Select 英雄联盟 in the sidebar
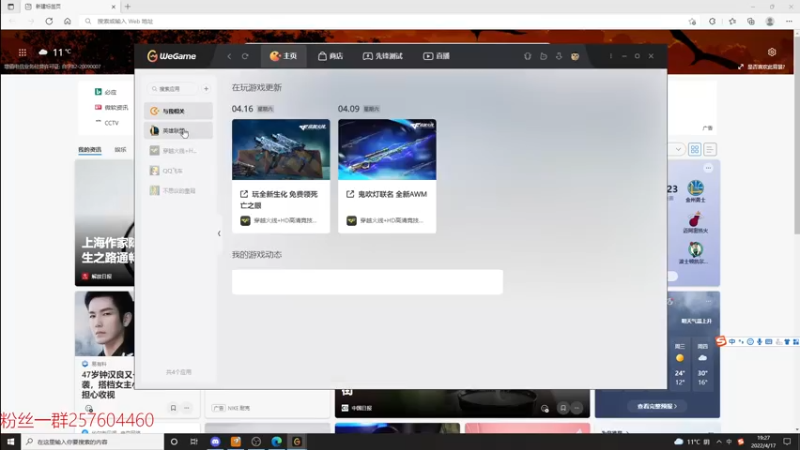 click(x=178, y=131)
